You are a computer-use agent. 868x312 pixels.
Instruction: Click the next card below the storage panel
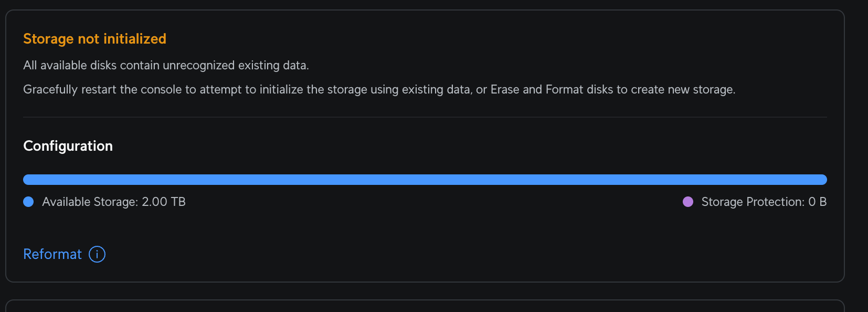(x=425, y=306)
